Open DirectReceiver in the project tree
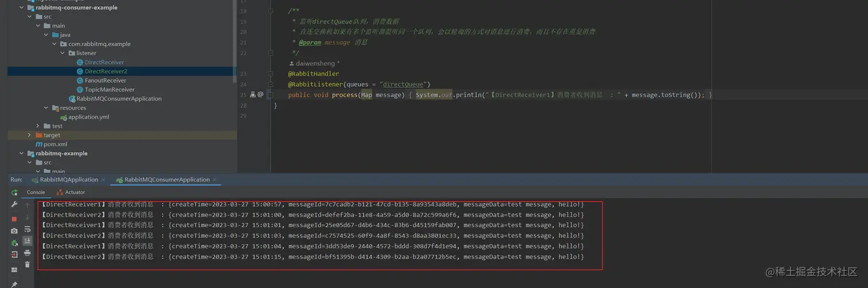This screenshot has height=288, width=868. [x=104, y=62]
